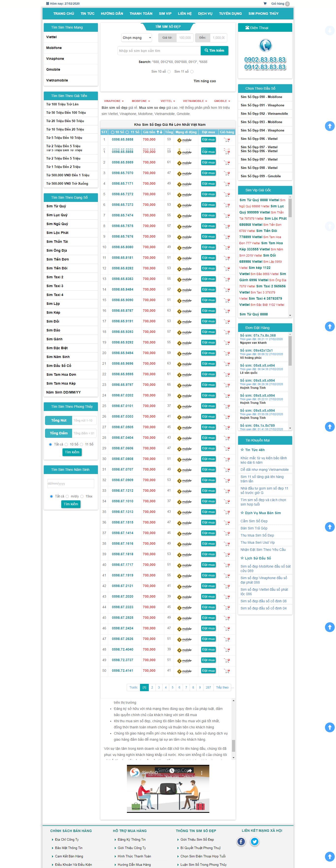Select the Sim 10 số radio in search

click(169, 72)
